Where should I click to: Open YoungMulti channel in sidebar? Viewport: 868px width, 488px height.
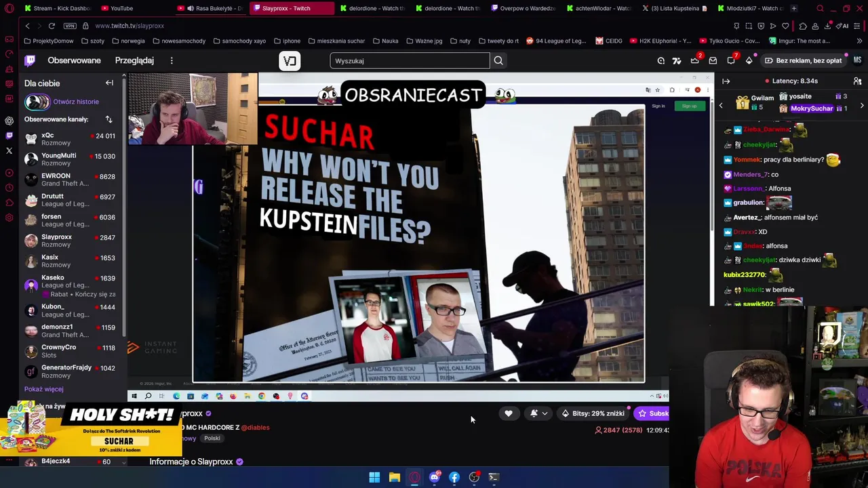[71, 159]
